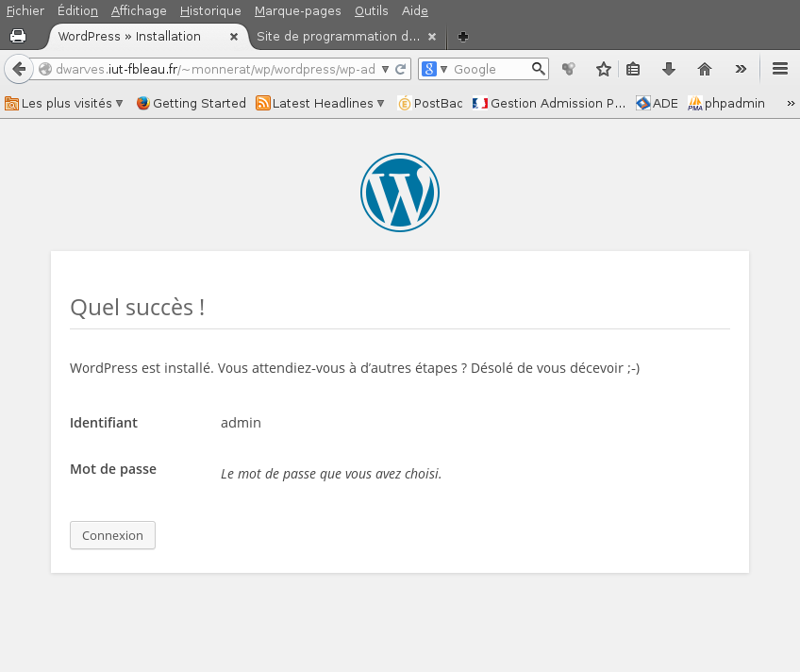Viewport: 800px width, 672px height.
Task: Open the Édition menu
Action: (x=77, y=10)
